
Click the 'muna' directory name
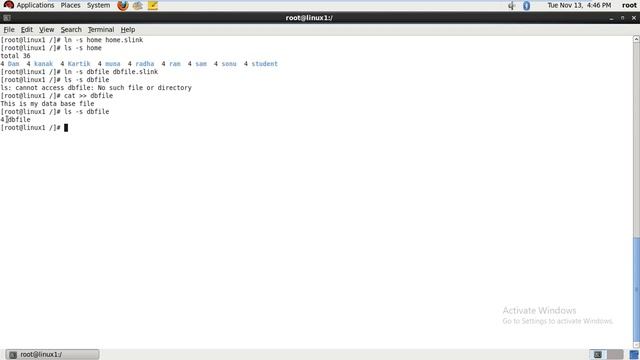113,64
